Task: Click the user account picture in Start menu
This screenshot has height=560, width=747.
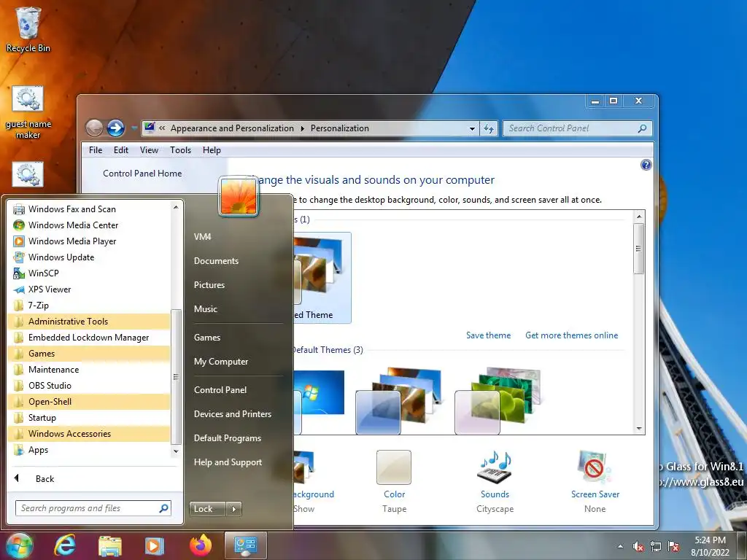Action: point(239,196)
